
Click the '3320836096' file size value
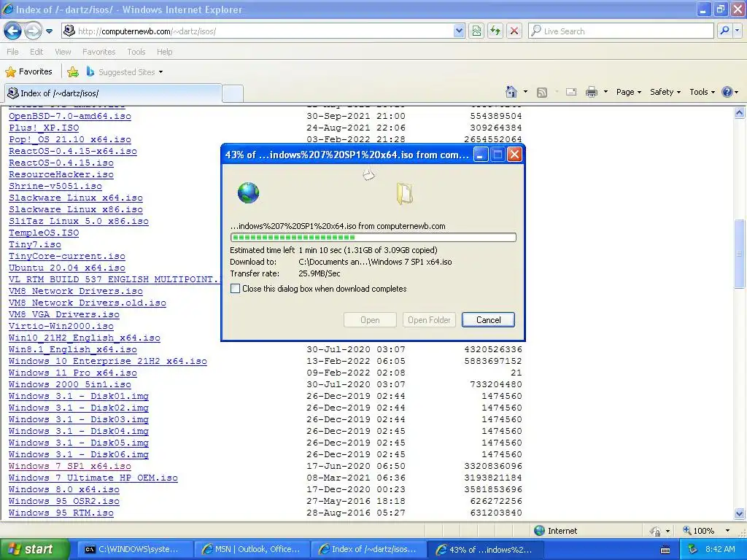[493, 466]
